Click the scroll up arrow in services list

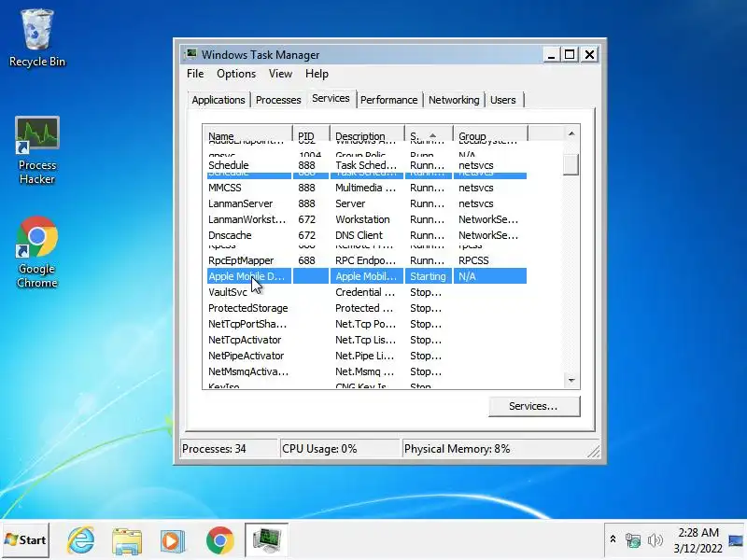click(571, 133)
